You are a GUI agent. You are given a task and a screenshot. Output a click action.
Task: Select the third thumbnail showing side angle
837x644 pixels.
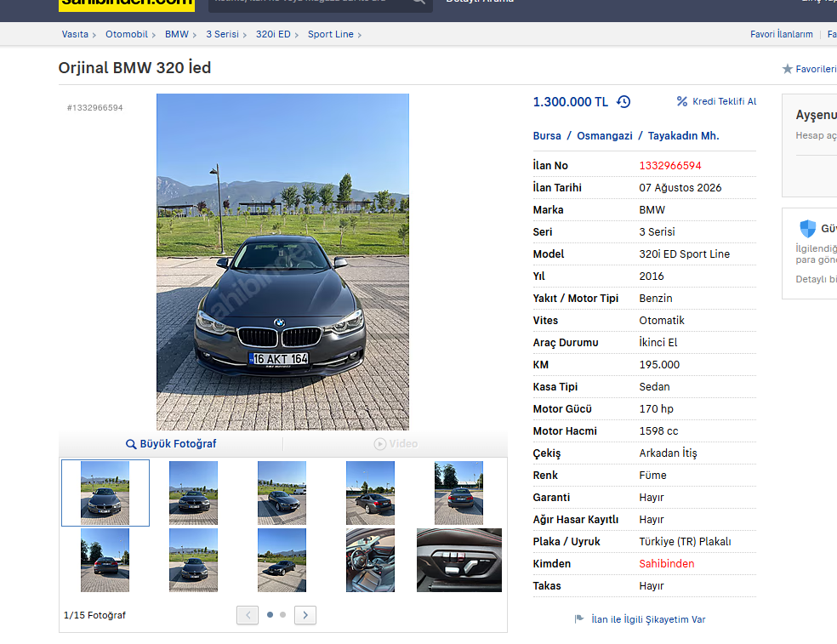pos(282,493)
